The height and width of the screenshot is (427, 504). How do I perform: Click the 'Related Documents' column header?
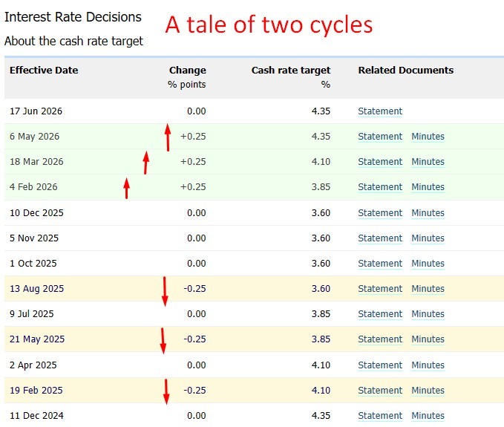tap(406, 70)
